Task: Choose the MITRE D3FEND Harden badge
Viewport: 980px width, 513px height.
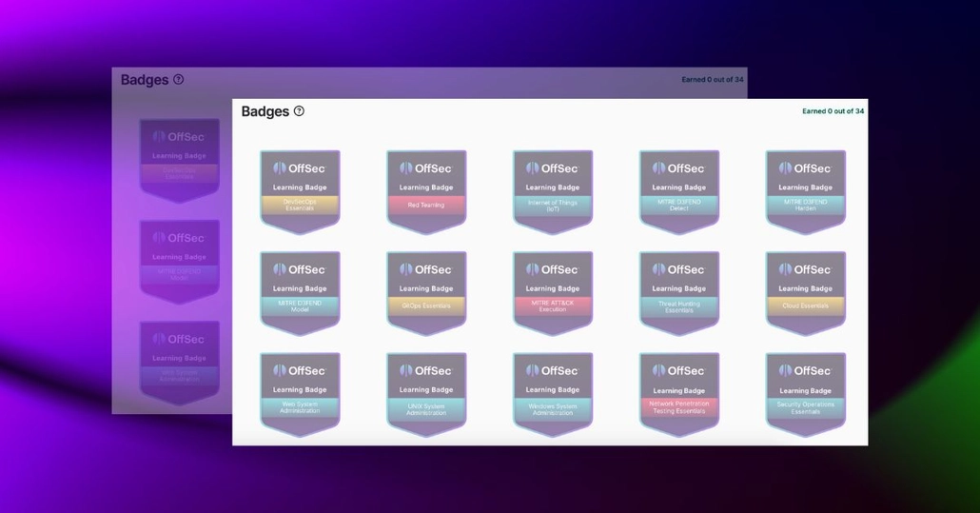Action: point(806,192)
